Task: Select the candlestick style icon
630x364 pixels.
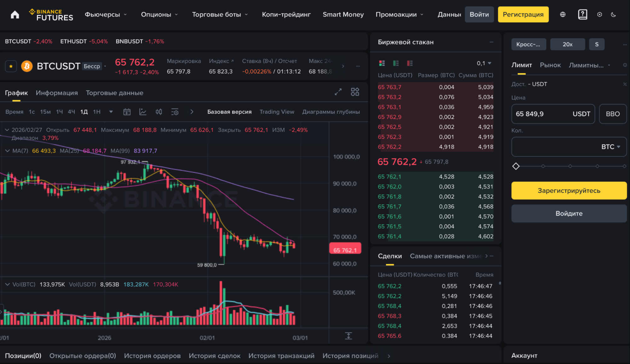Action: [x=159, y=112]
